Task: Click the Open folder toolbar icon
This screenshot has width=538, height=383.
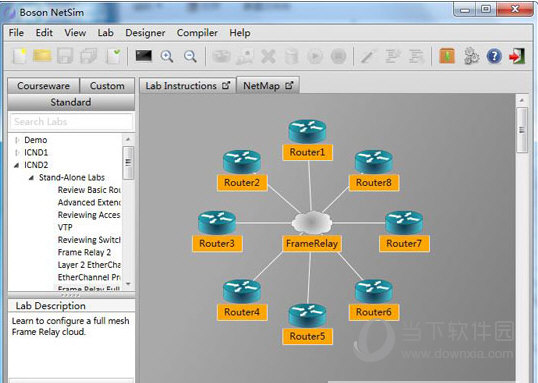Action: 42,56
